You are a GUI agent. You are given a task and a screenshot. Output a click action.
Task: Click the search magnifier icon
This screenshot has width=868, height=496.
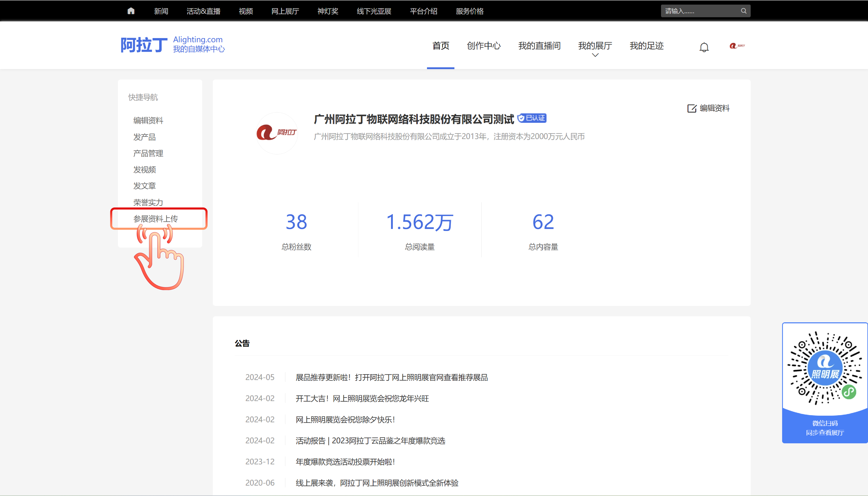coord(744,11)
